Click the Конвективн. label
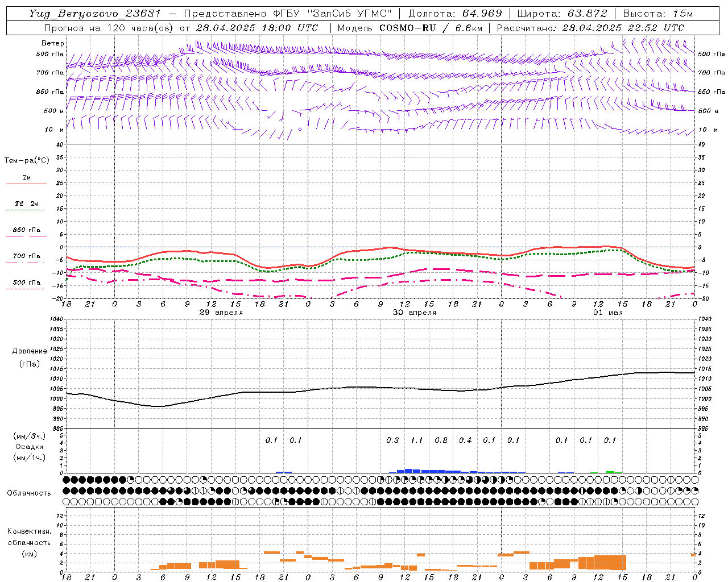Image resolution: width=728 pixels, height=582 pixels. (x=29, y=531)
